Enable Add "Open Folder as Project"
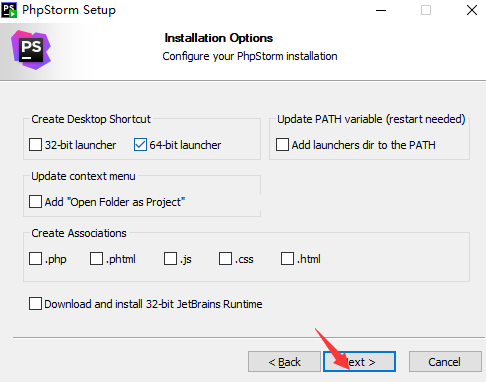This screenshot has height=382, width=486. (x=35, y=202)
